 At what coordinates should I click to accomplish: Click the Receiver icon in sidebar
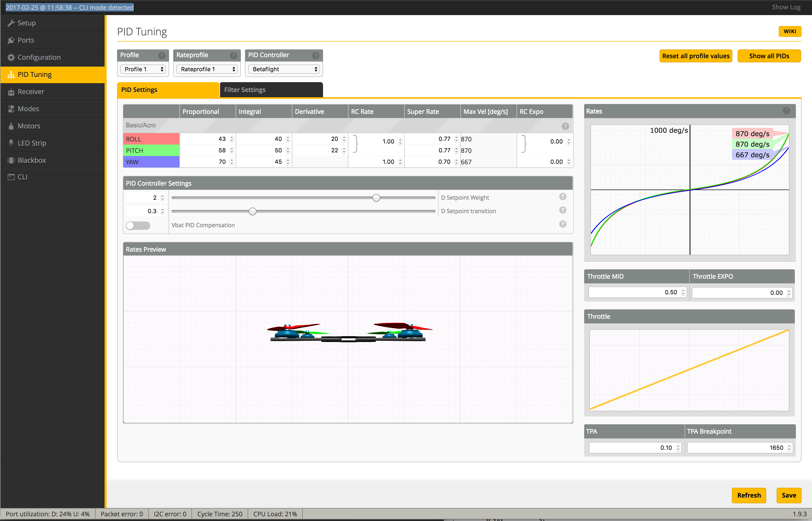click(x=11, y=92)
